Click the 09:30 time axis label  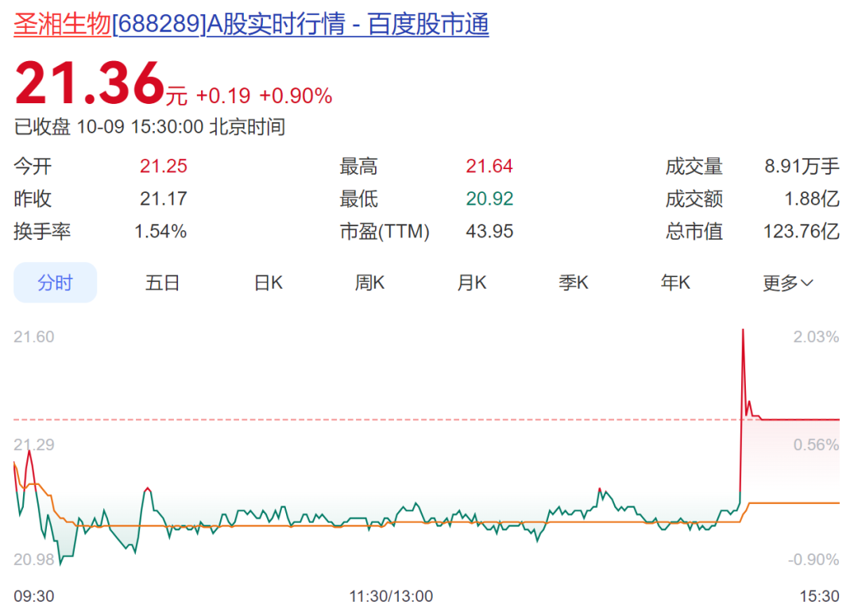click(x=34, y=596)
